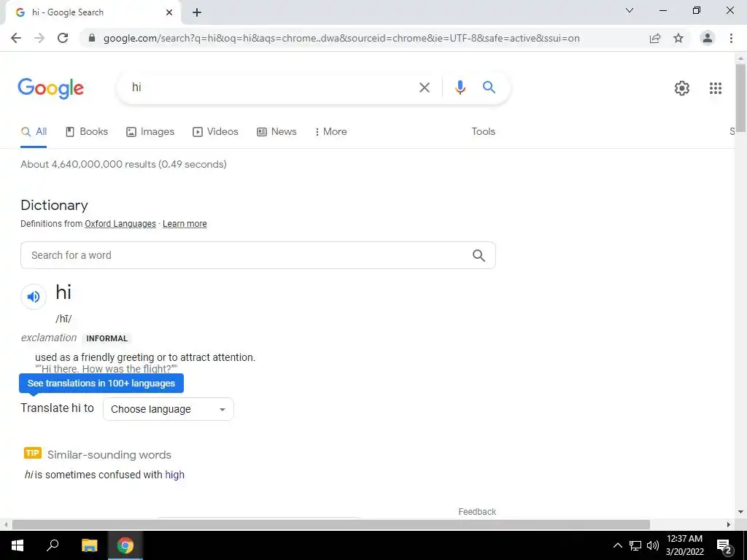Open the More search filters menu
Image resolution: width=747 pixels, height=560 pixels.
point(330,132)
